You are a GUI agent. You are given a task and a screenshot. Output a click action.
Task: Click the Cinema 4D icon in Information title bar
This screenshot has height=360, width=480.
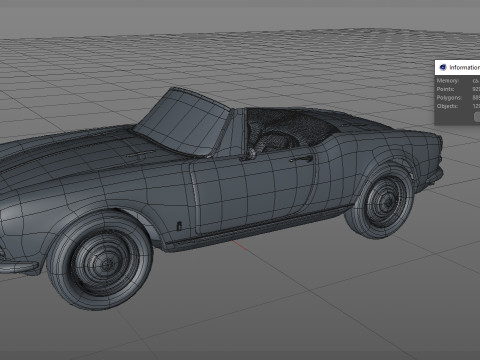click(443, 67)
